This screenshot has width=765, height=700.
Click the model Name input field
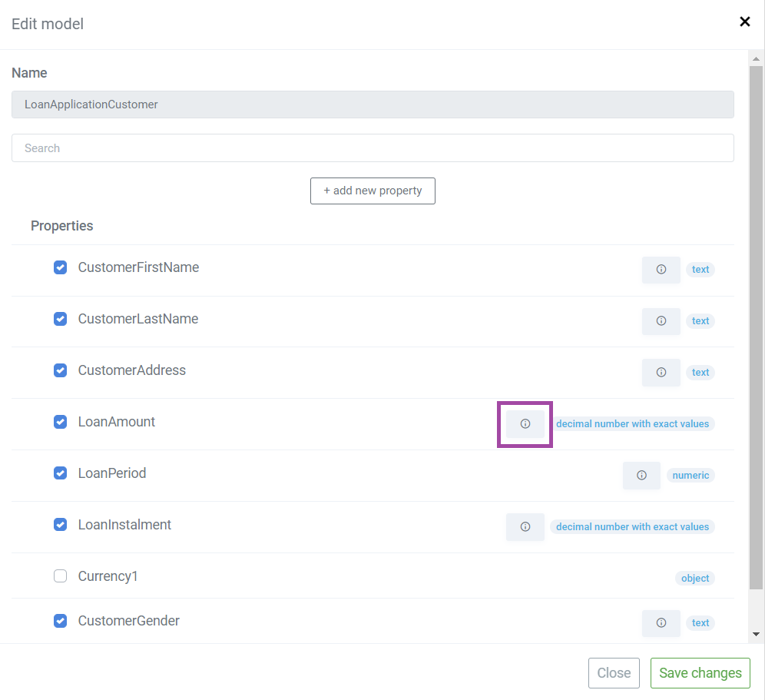(x=373, y=105)
